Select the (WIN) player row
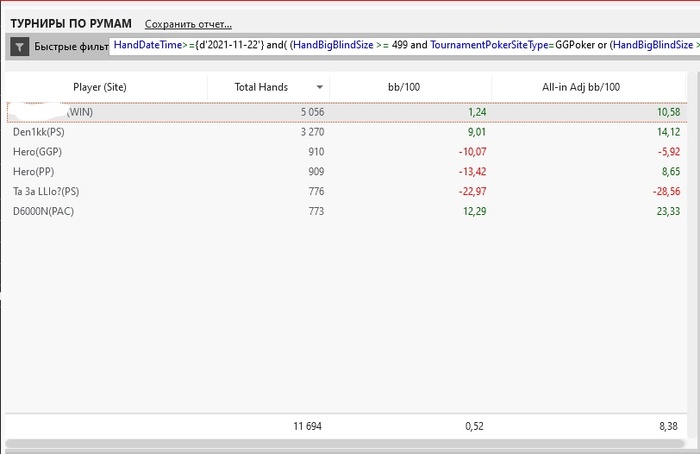Image resolution: width=700 pixels, height=454 pixels. tap(346, 112)
